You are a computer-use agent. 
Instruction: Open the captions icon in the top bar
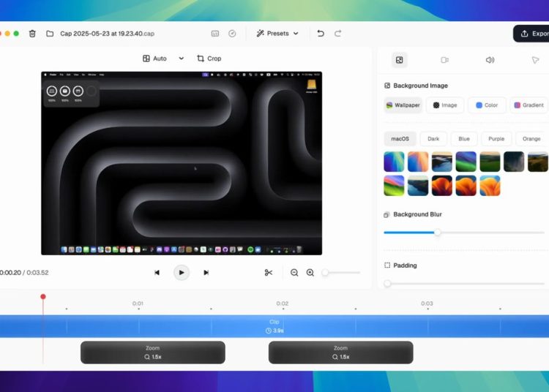215,34
